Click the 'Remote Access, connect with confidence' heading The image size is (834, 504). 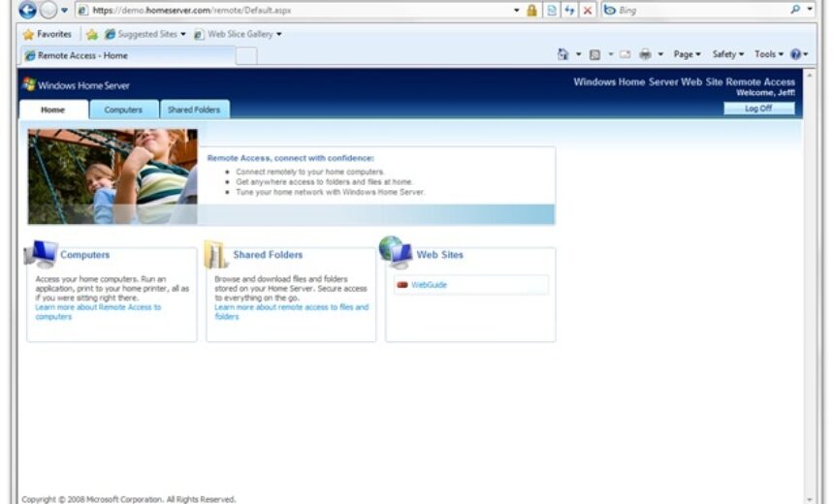(x=290, y=158)
